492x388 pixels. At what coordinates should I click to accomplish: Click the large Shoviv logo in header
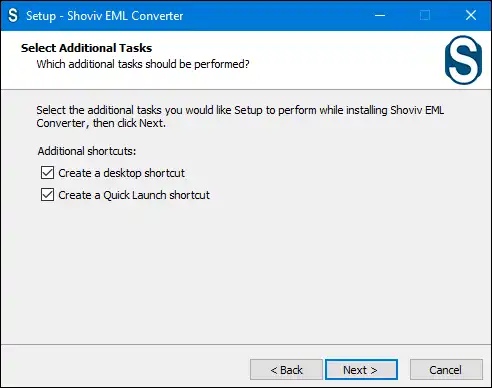[463, 60]
